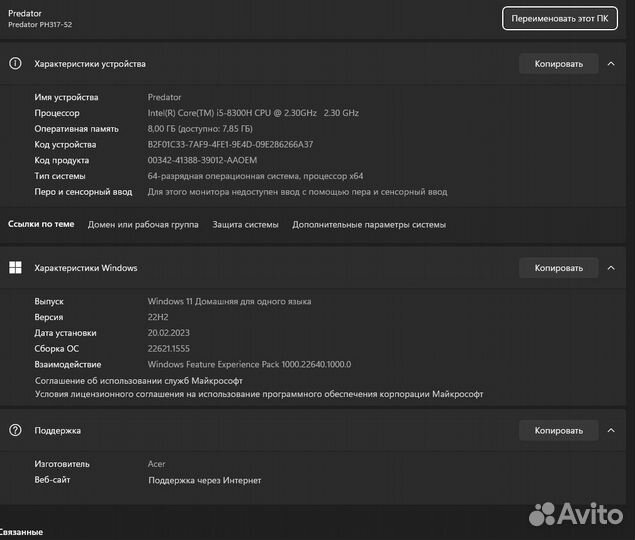Viewport: 635px width, 540px height.
Task: Select install date 20.02.2023
Action: pos(168,333)
